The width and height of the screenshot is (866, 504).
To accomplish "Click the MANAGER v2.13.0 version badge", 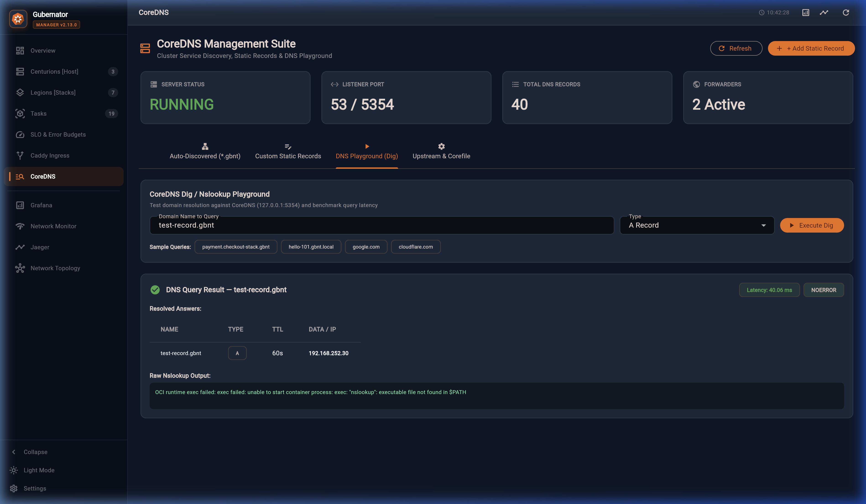I will 56,25.
